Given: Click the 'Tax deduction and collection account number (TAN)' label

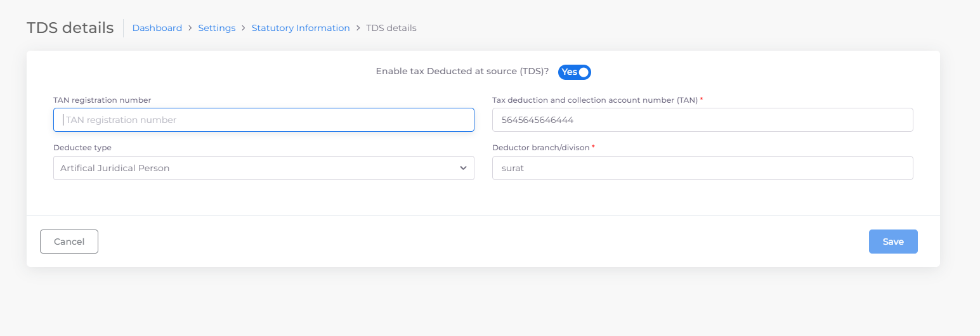Looking at the screenshot, I should click(x=595, y=100).
